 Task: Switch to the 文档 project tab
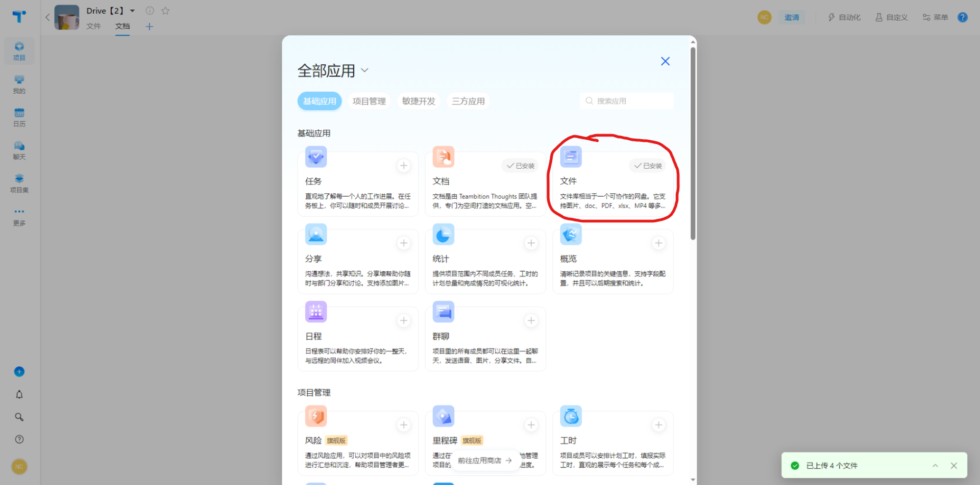tap(122, 26)
